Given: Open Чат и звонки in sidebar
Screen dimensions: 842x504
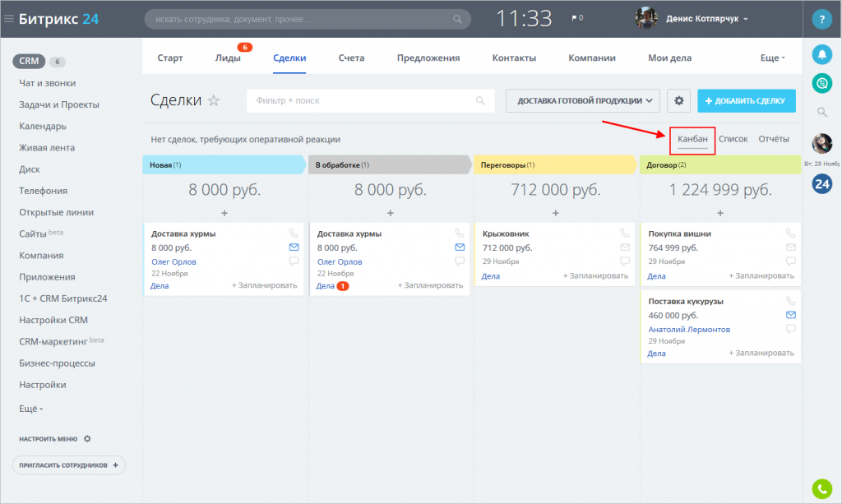Looking at the screenshot, I should tap(47, 83).
